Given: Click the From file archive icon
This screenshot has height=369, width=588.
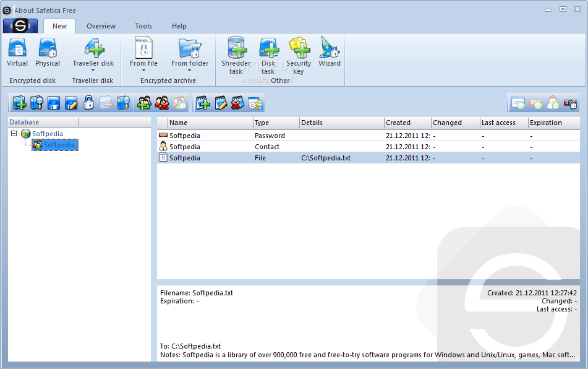Looking at the screenshot, I should [x=143, y=47].
